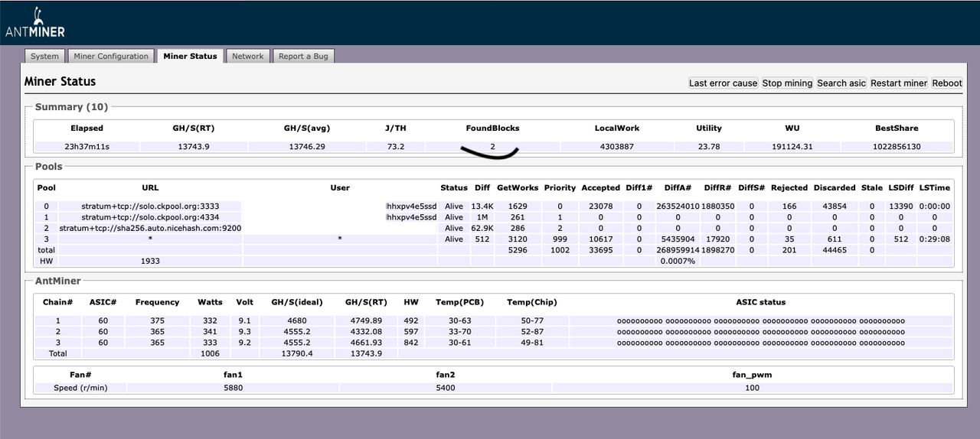Click the Restart miner button
Screen dimensions: 980x439
899,83
